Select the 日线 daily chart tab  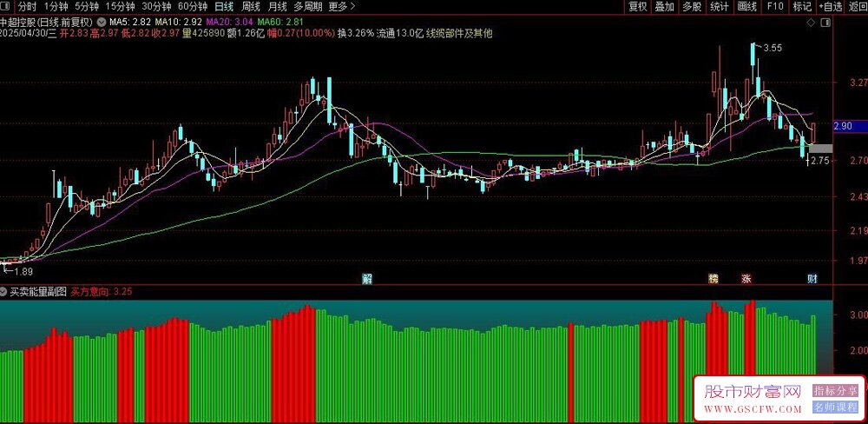[x=224, y=7]
